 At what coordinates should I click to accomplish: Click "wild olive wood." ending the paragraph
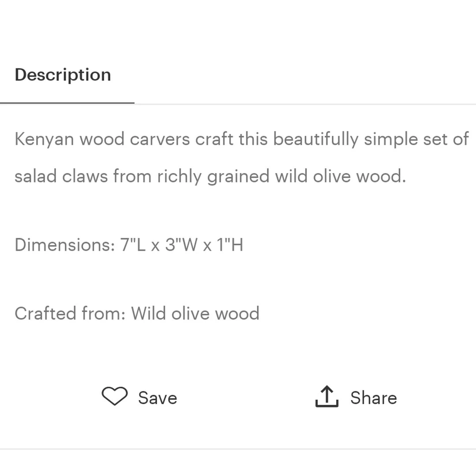[x=340, y=176]
